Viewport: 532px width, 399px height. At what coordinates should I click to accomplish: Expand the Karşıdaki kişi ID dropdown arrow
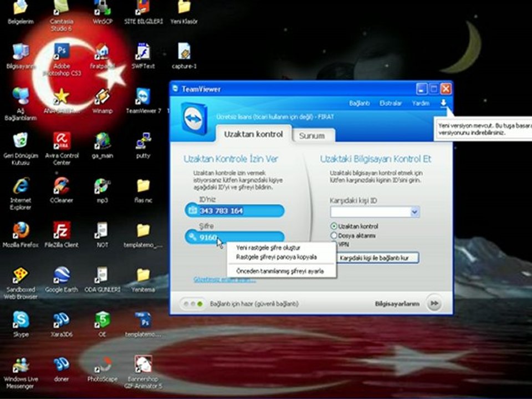click(415, 212)
